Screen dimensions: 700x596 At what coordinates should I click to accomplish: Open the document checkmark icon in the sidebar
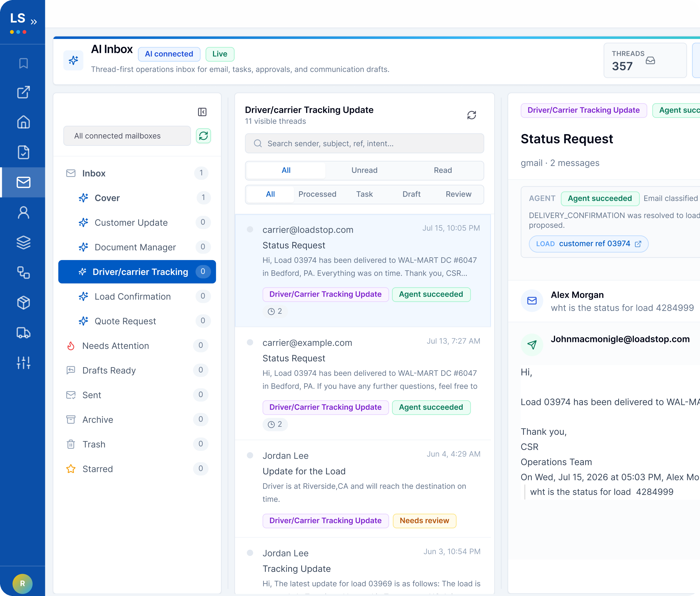23,152
